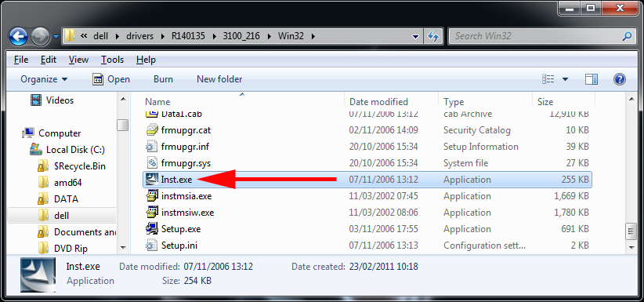Image resolution: width=644 pixels, height=302 pixels.
Task: Open the address bar history dropdown
Action: tap(416, 36)
